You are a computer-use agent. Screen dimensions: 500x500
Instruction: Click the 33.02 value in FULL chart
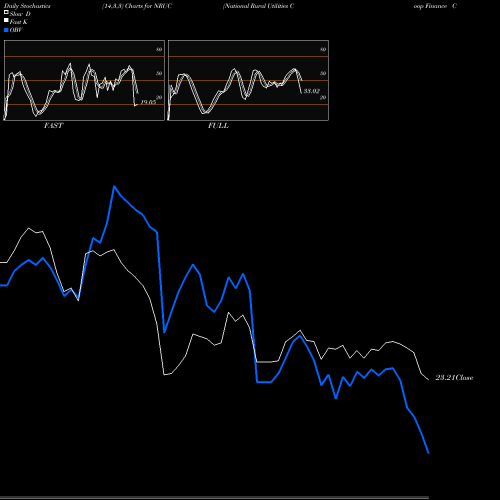312,91
